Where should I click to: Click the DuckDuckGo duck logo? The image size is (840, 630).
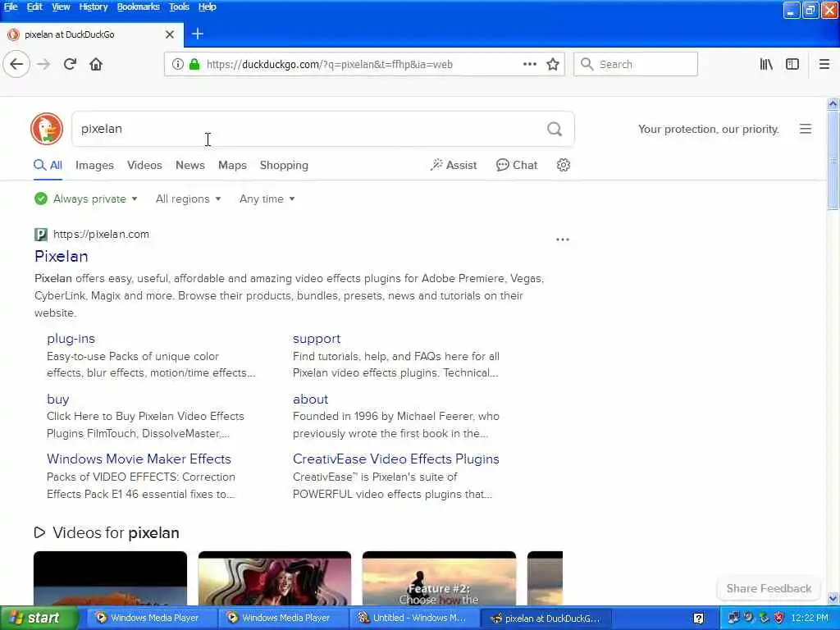[x=47, y=129]
